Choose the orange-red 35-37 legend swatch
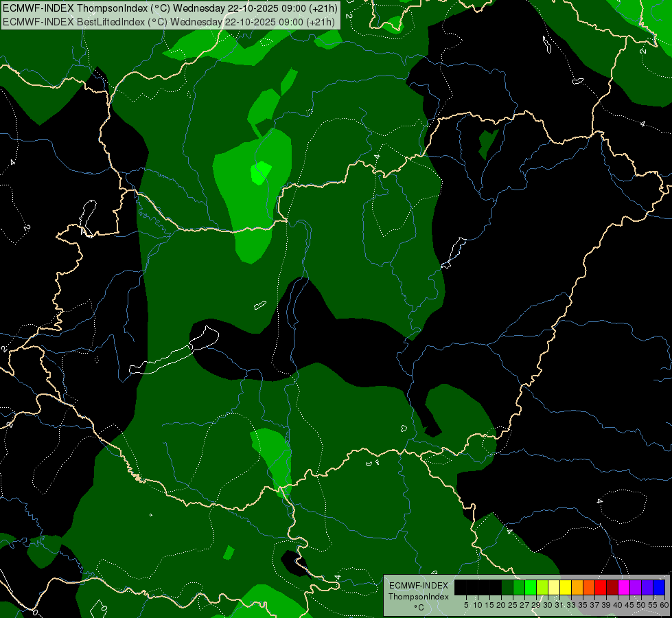 point(589,587)
